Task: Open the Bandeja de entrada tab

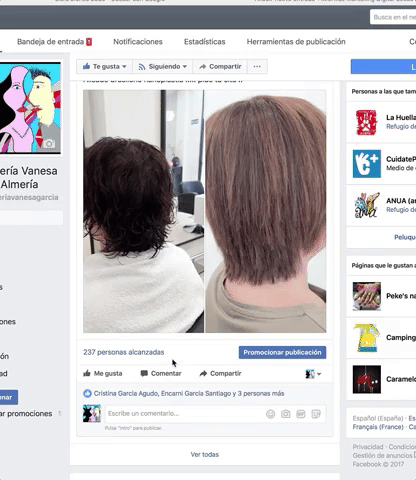Action: pyautogui.click(x=54, y=42)
